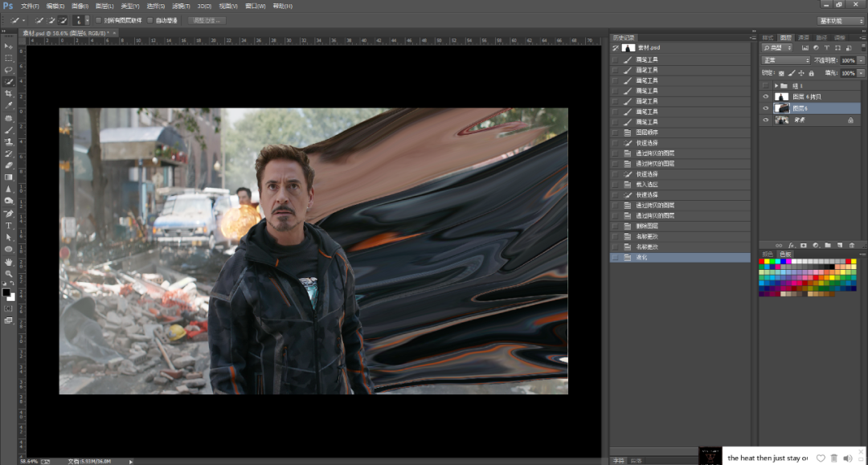
Task: Select the Eraser tool
Action: 8,165
